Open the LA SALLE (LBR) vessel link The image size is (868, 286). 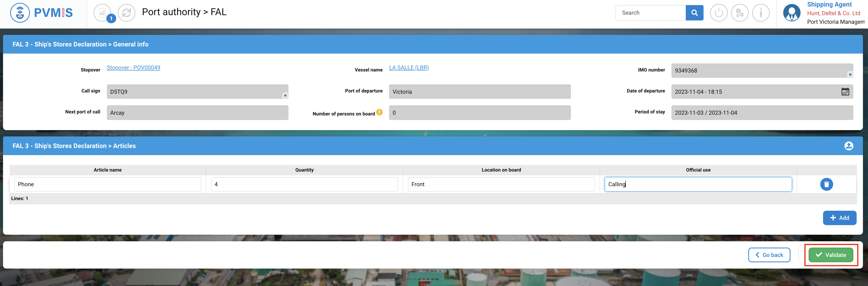[x=409, y=67]
